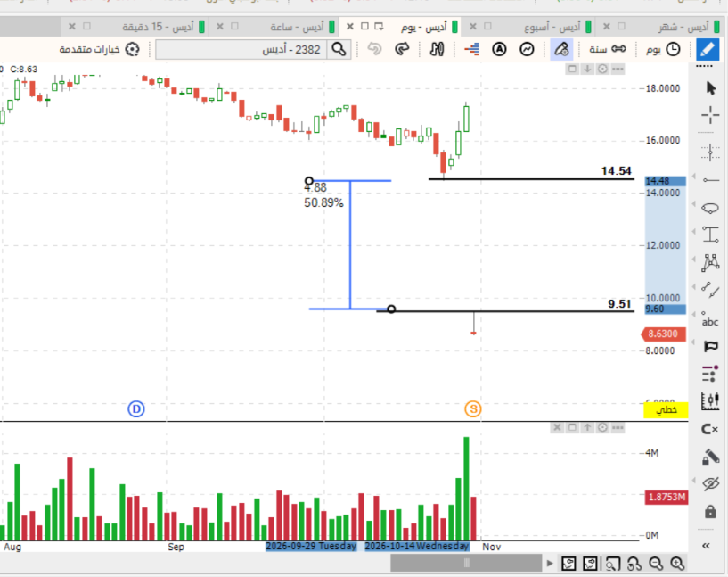Open the object list settings icon
The height and width of the screenshot is (577, 728).
pyautogui.click(x=710, y=374)
